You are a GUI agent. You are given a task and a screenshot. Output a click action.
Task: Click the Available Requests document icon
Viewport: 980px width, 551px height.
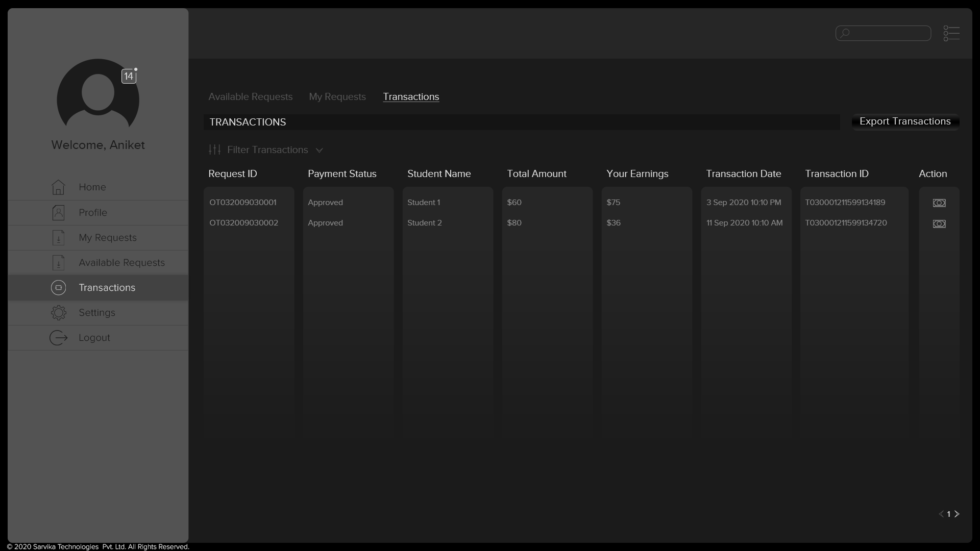(58, 262)
